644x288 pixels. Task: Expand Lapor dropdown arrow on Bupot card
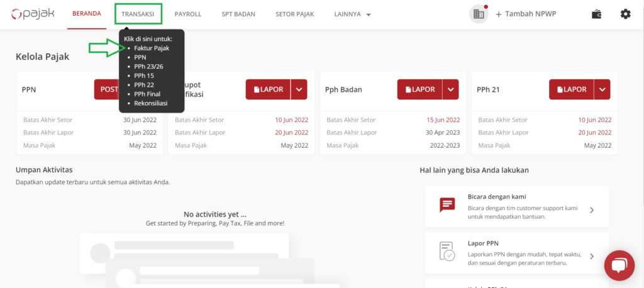299,89
